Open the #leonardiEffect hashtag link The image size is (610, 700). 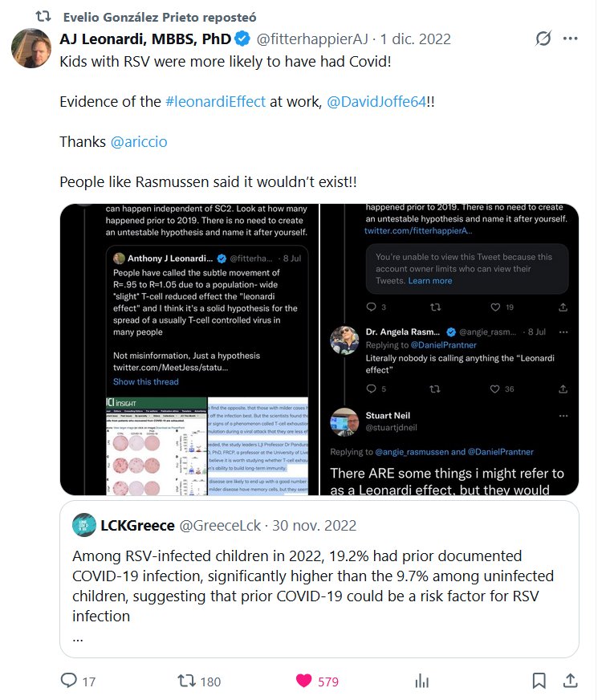pyautogui.click(x=215, y=102)
